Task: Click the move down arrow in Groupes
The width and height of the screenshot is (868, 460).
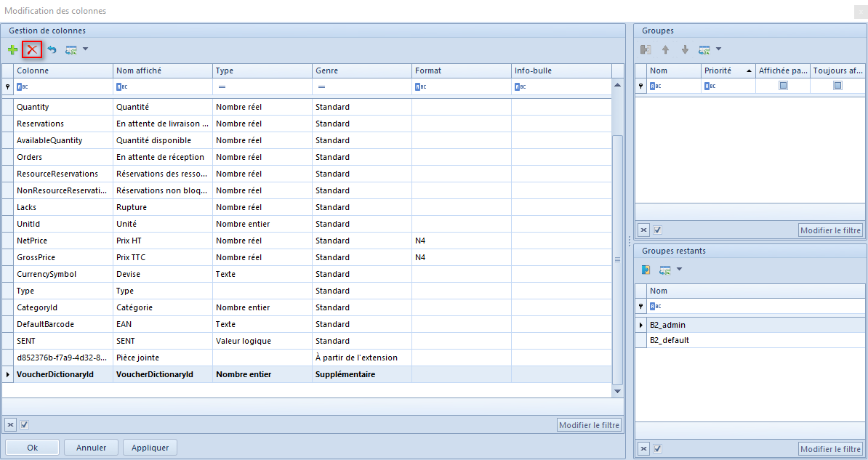Action: (x=685, y=50)
